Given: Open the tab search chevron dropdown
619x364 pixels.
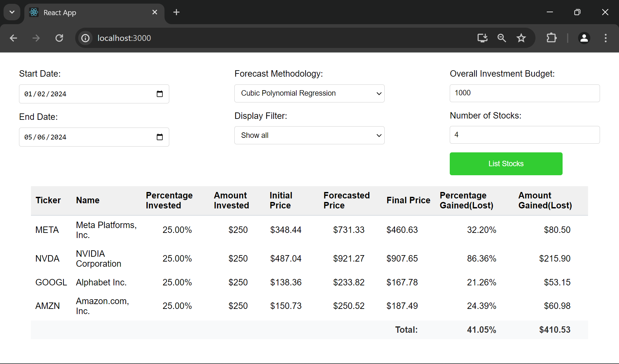Looking at the screenshot, I should tap(12, 12).
